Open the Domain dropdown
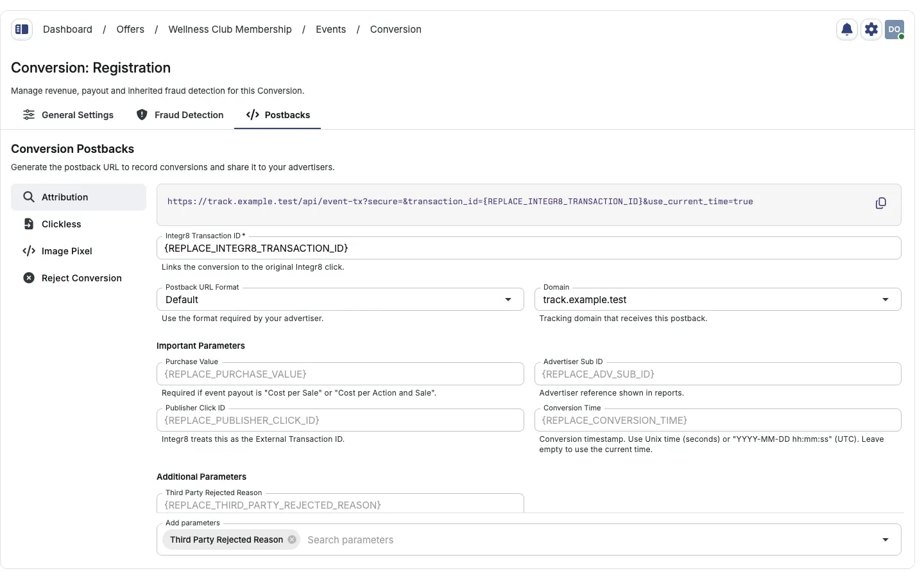Screen dimensions: 924x578 click(717, 300)
